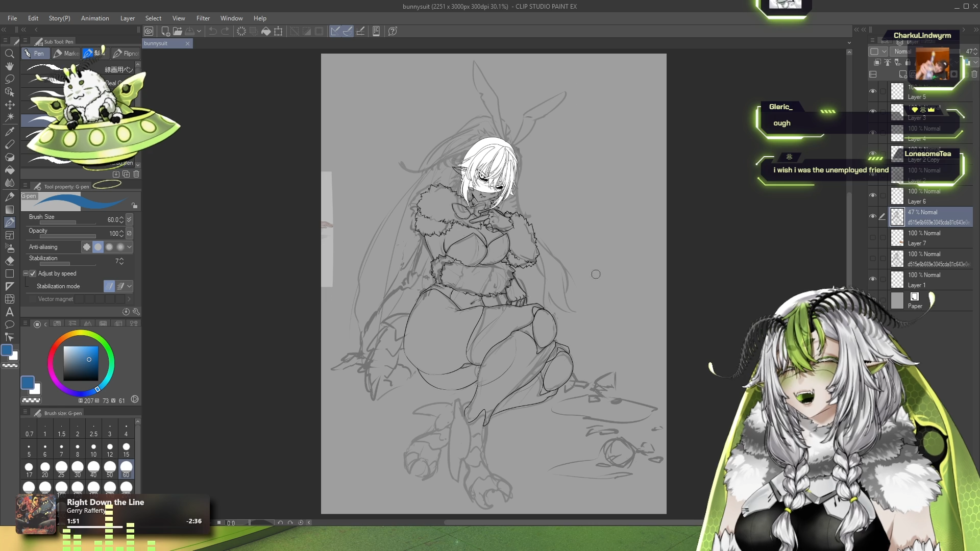This screenshot has width=980, height=551.
Task: Select the Zoom magnifier tool
Action: [9, 54]
